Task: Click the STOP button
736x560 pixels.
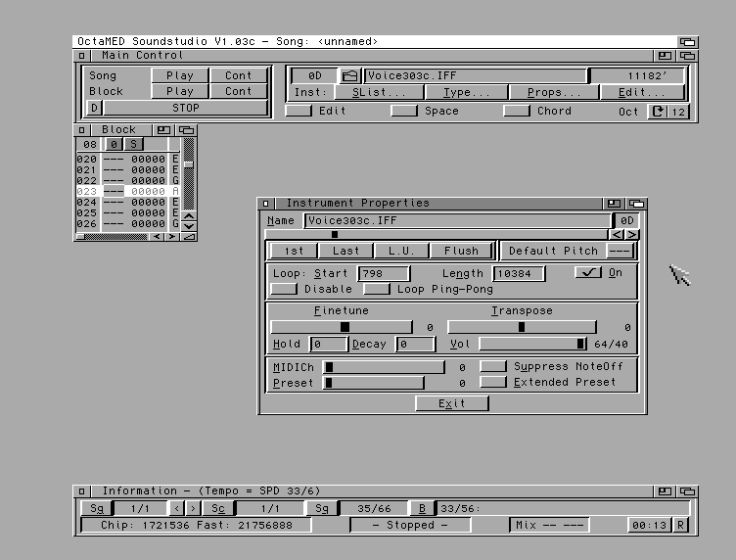Action: pyautogui.click(x=185, y=108)
